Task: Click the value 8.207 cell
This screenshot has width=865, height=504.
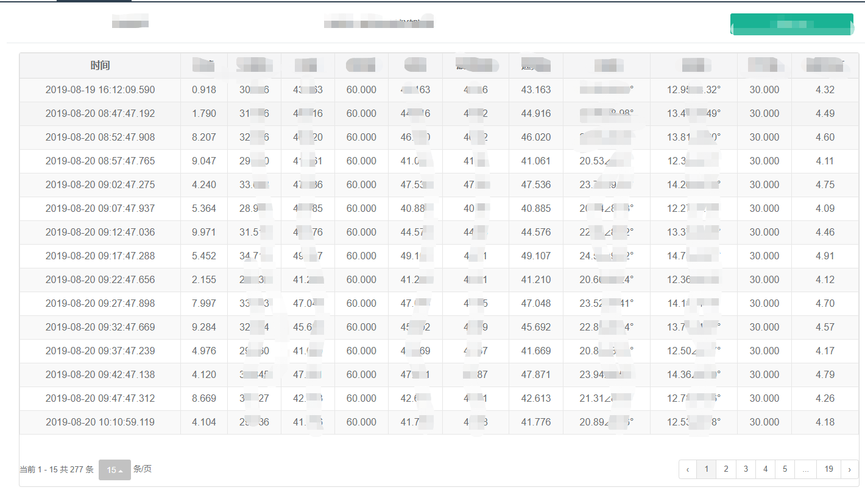Action: pos(203,137)
